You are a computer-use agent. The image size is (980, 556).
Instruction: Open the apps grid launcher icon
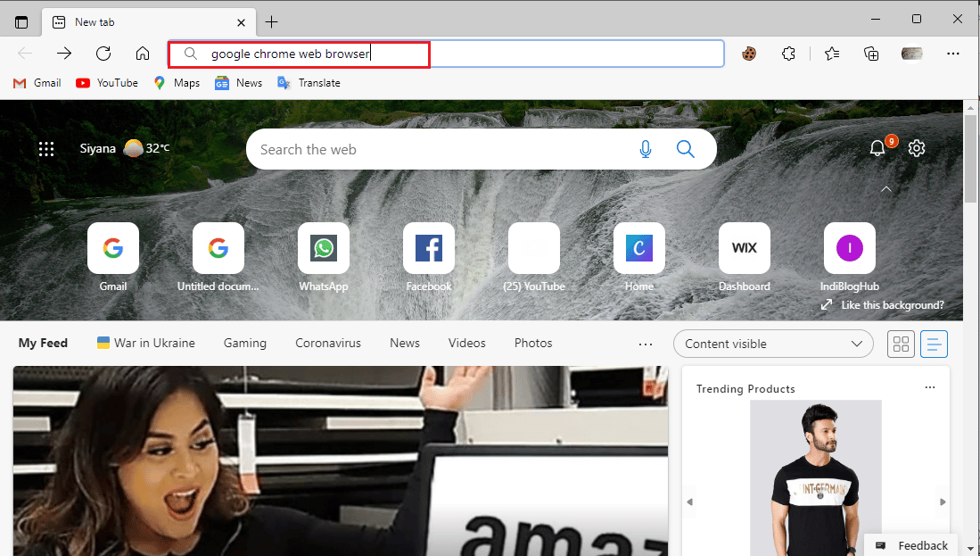click(x=46, y=149)
